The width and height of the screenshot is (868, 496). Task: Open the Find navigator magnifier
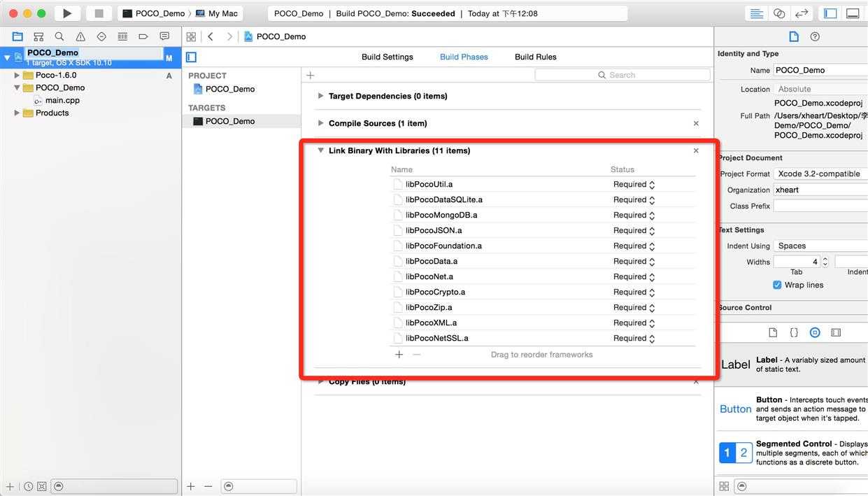pos(59,36)
